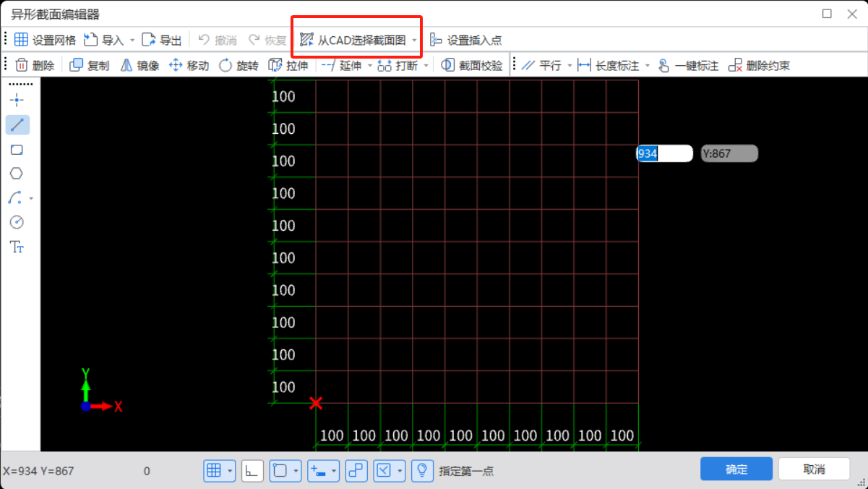The width and height of the screenshot is (868, 489).
Task: Click the Y:867 coordinate field
Action: click(x=729, y=153)
